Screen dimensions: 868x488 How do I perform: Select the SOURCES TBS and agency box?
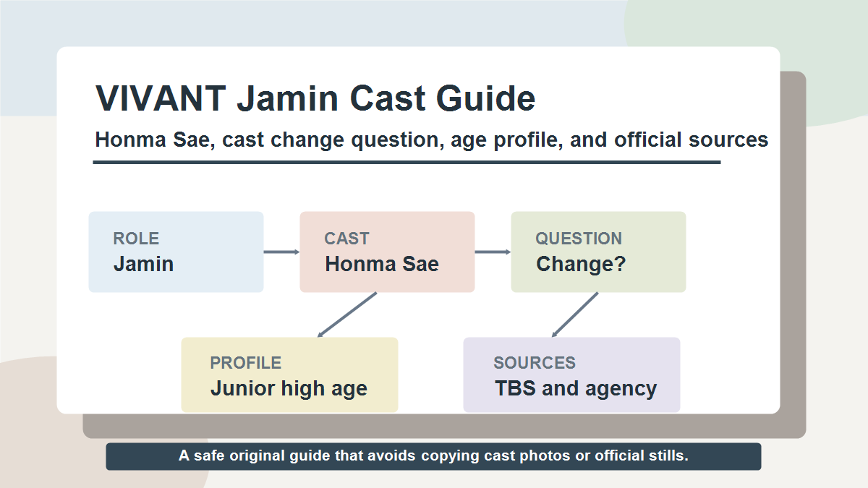[571, 374]
